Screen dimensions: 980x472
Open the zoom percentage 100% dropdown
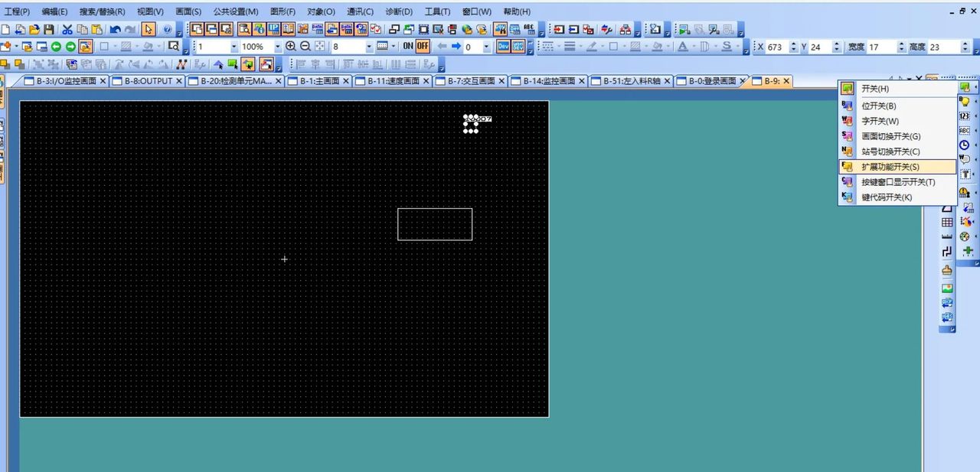point(278,47)
